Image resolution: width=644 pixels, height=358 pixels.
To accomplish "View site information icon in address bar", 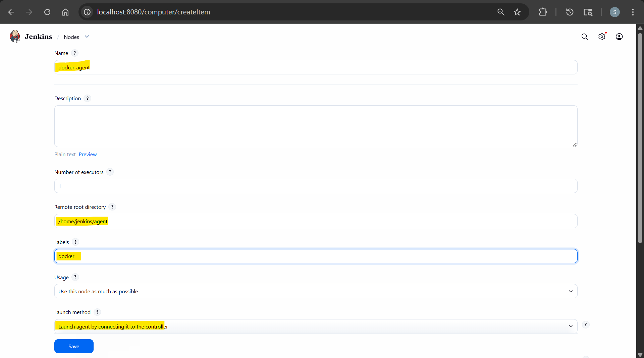I will point(87,12).
